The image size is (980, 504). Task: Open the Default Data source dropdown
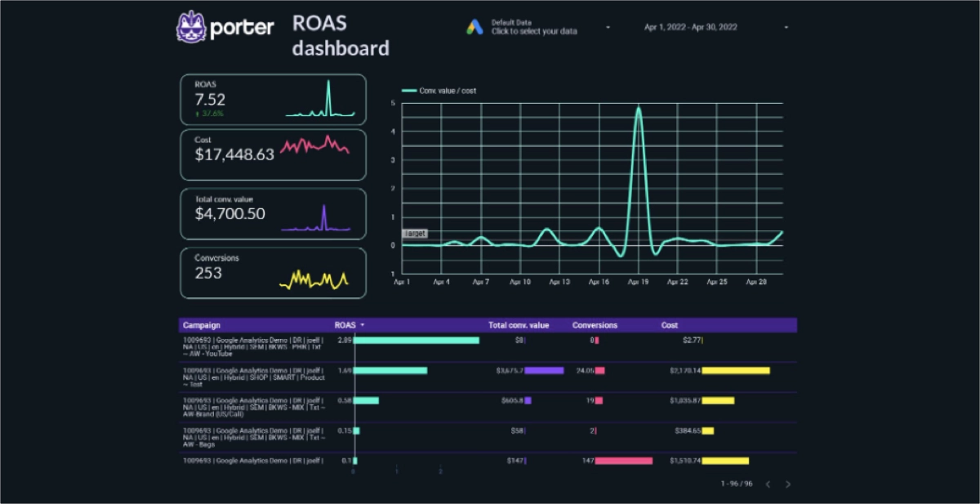click(x=608, y=28)
